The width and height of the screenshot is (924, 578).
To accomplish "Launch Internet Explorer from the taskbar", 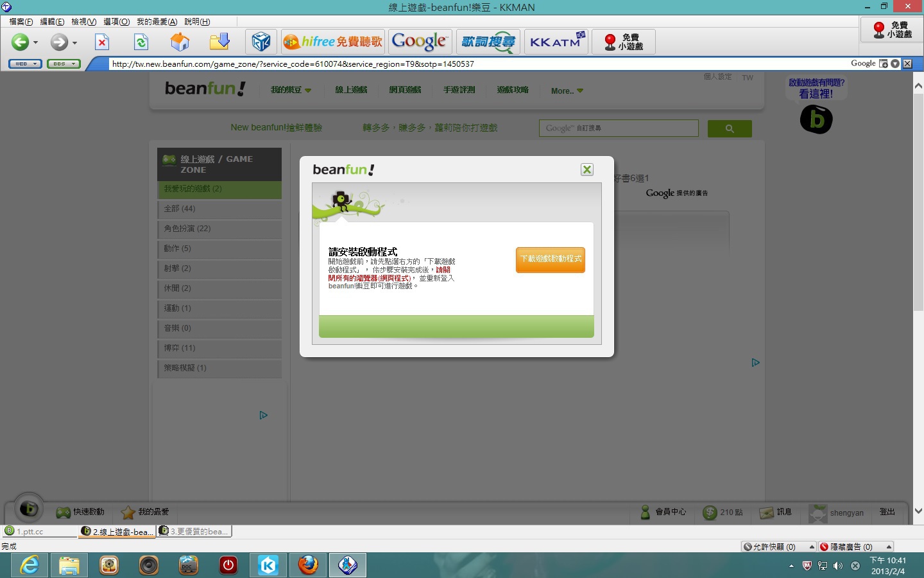I will click(x=30, y=565).
